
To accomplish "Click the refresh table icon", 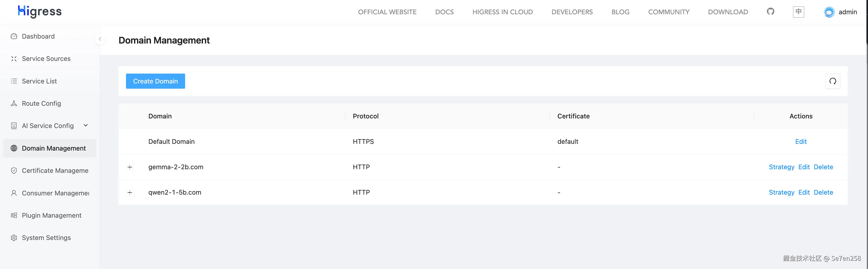I will coord(833,81).
